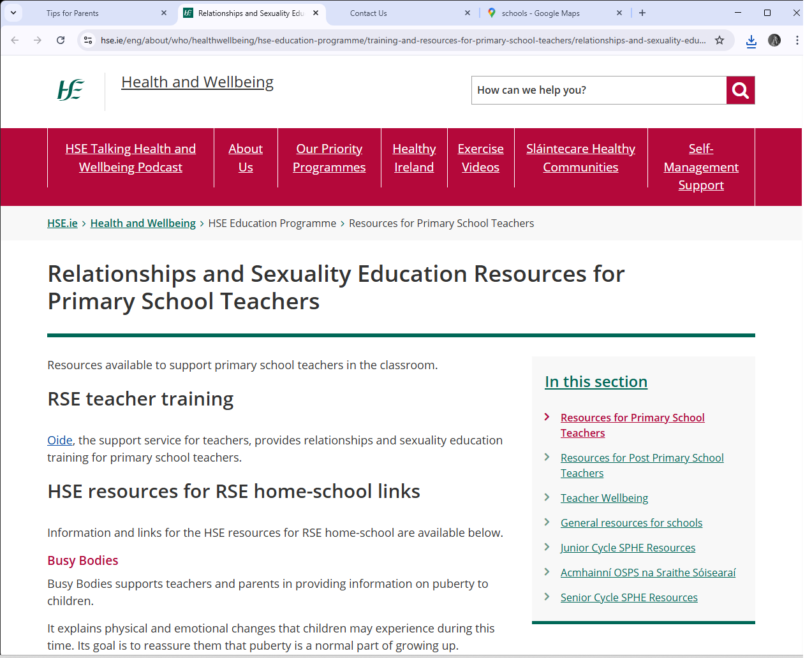The height and width of the screenshot is (658, 812).
Task: Click the chevron beside Junior Cycle SPHE Resources
Action: coord(547,547)
